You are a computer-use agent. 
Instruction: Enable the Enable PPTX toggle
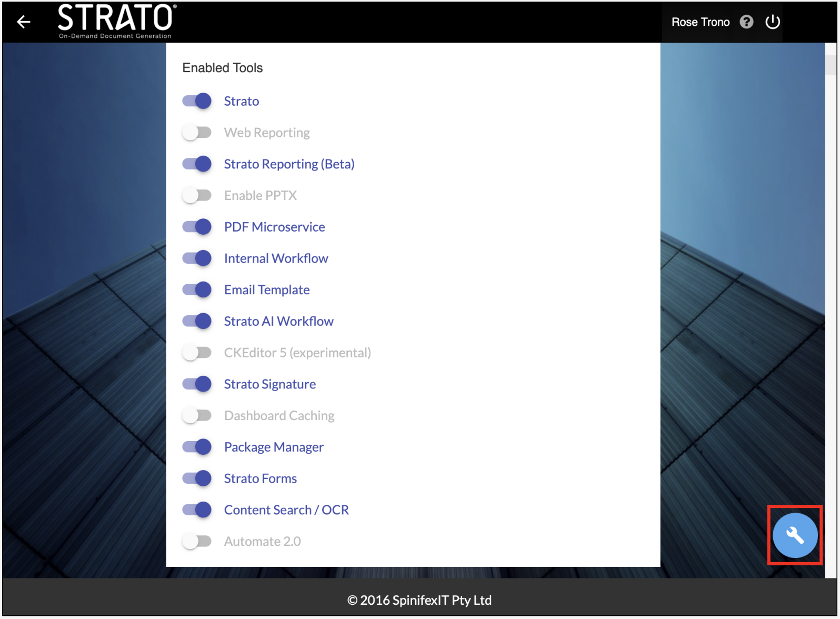tap(197, 195)
